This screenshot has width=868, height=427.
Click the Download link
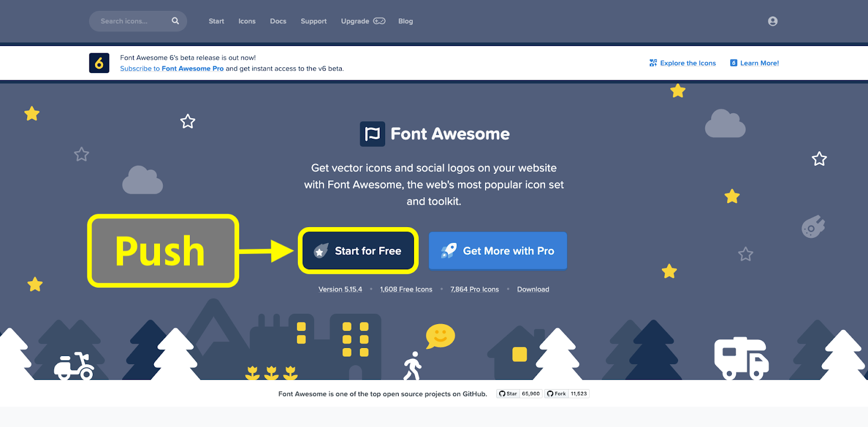click(x=533, y=289)
